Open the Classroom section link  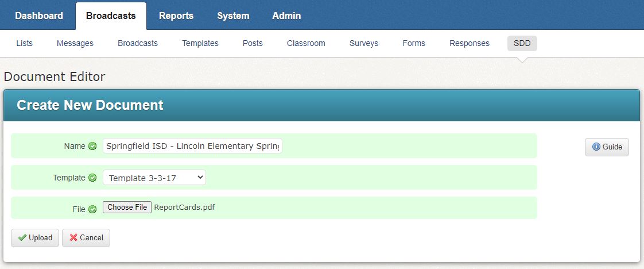[306, 44]
